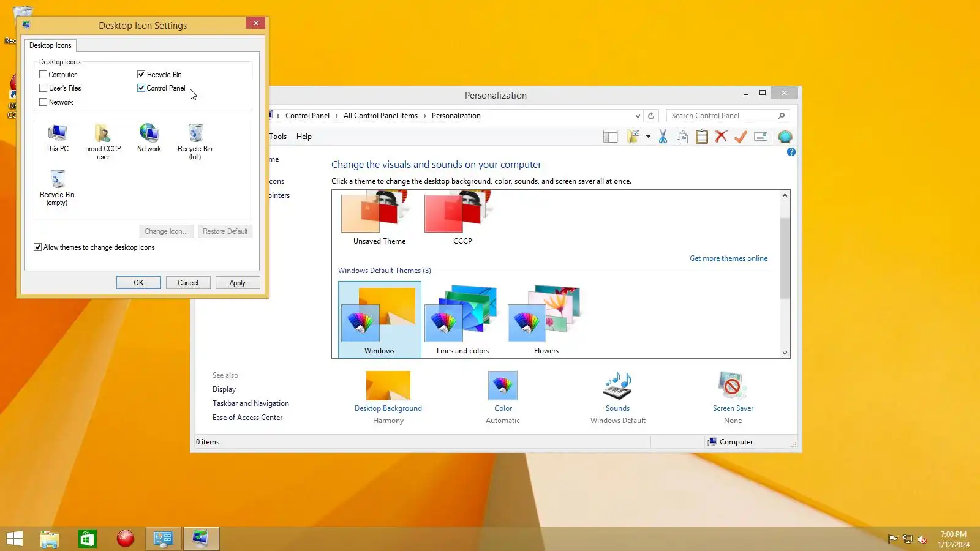Click the teal shell icon in toolbar
The image size is (980, 551).
[x=785, y=137]
